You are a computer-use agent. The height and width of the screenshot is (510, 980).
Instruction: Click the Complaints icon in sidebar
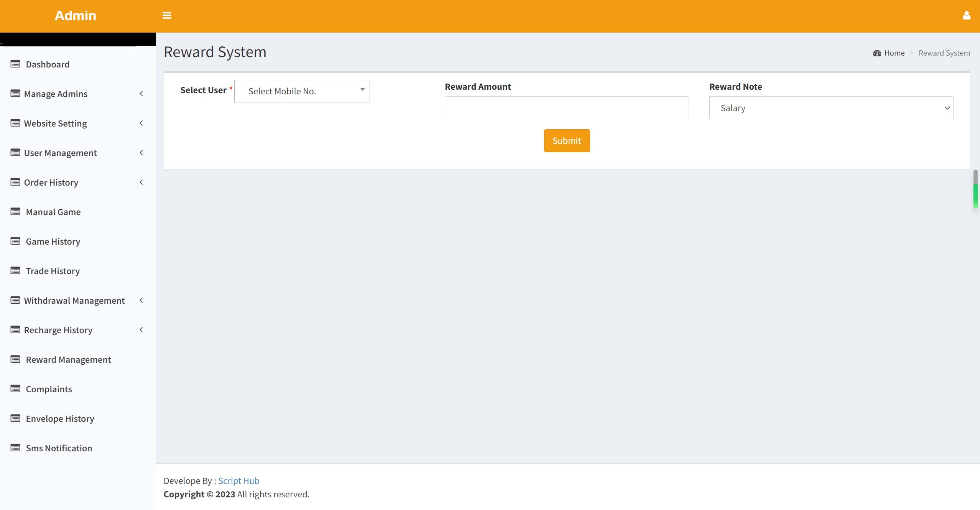click(x=15, y=389)
